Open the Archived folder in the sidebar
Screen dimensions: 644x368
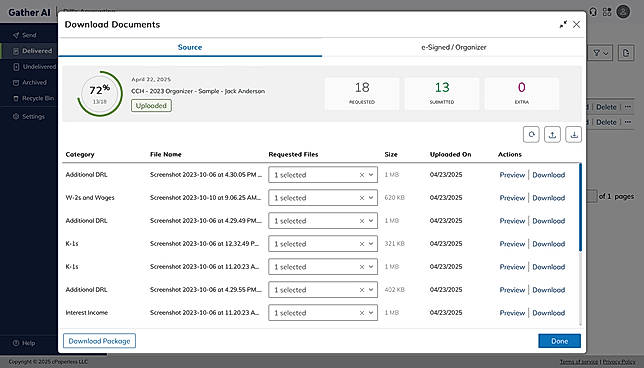(x=29, y=83)
